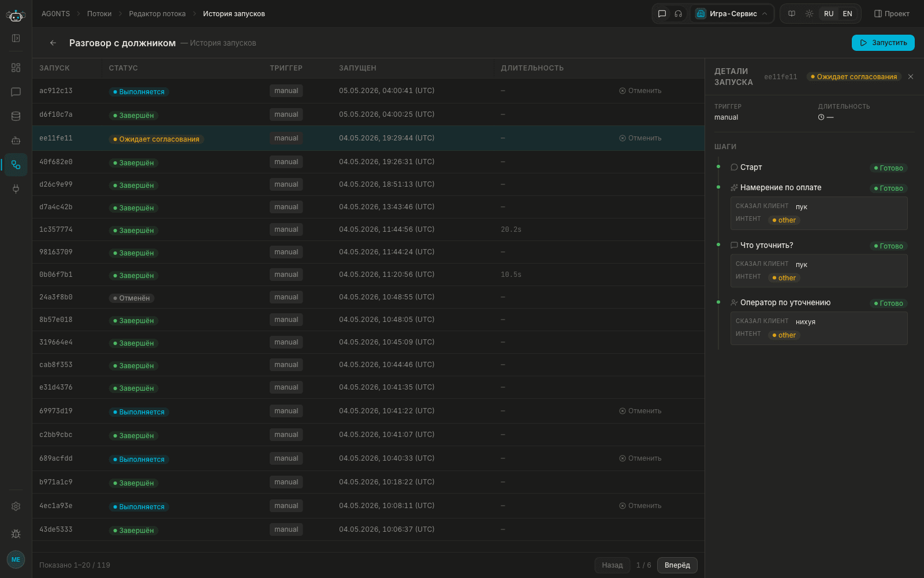Click duration value 20.2s

coord(511,229)
